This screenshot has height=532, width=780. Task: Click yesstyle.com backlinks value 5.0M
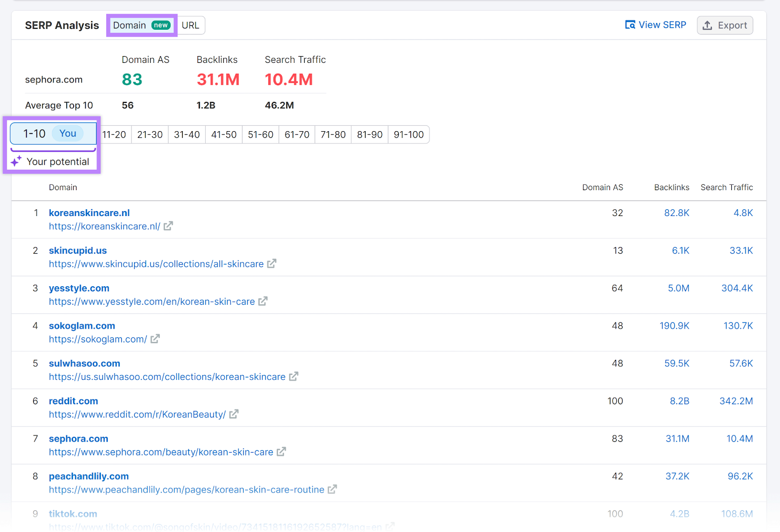click(x=679, y=288)
